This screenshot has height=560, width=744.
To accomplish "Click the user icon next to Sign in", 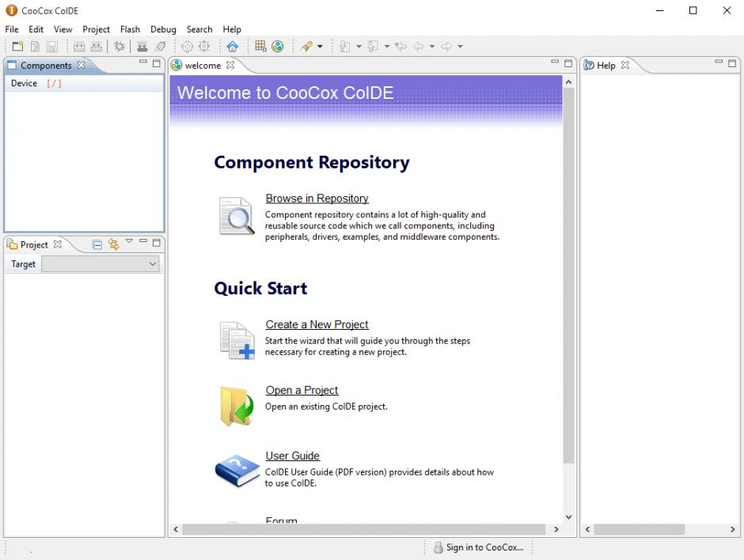I will (x=438, y=547).
